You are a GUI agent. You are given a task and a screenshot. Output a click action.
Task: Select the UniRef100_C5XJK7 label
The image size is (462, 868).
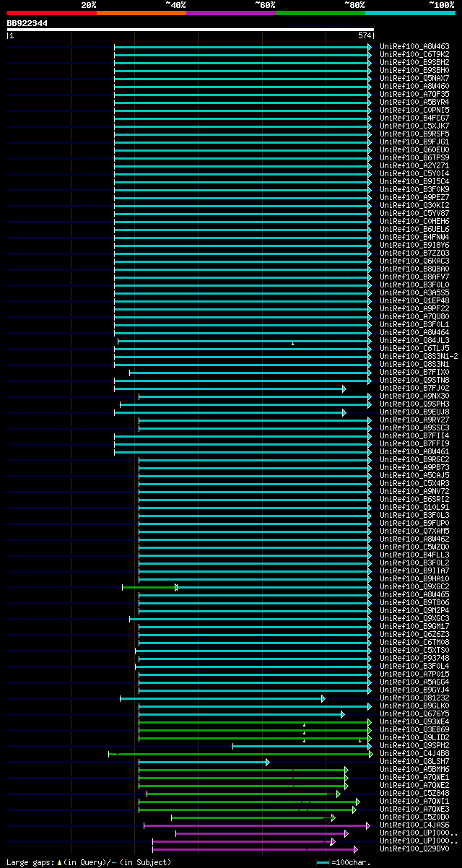(414, 126)
